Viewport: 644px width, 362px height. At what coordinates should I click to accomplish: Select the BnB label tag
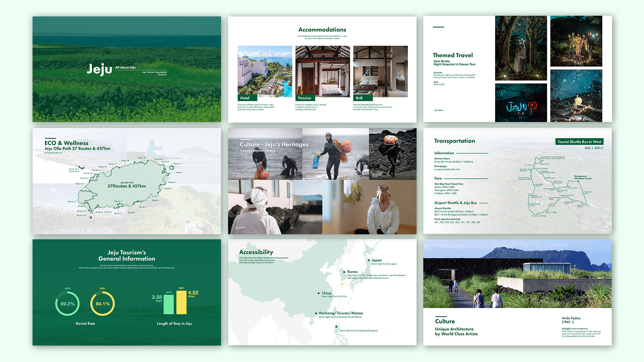(x=362, y=98)
